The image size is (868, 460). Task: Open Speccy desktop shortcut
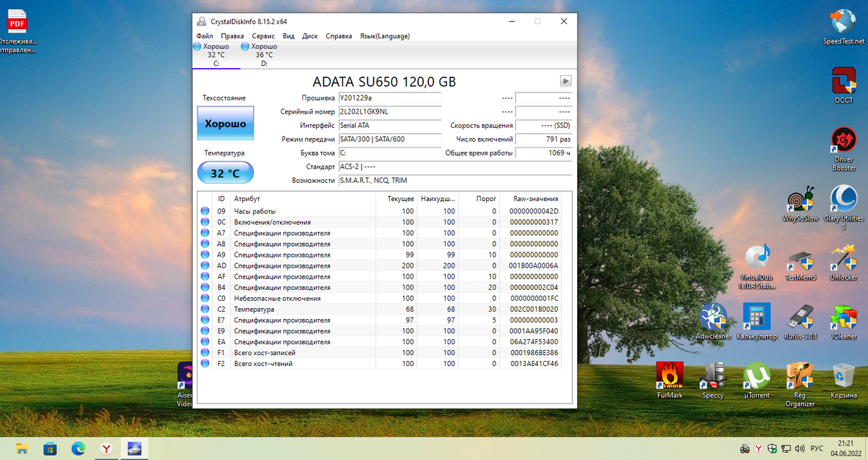point(713,380)
